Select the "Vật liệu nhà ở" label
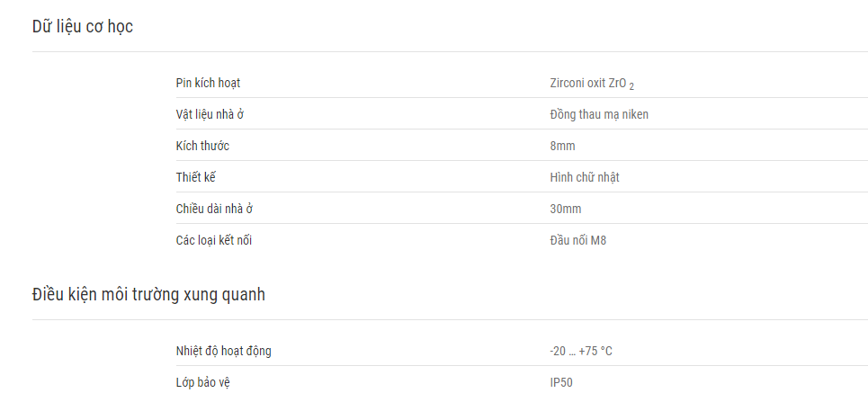 tap(210, 114)
